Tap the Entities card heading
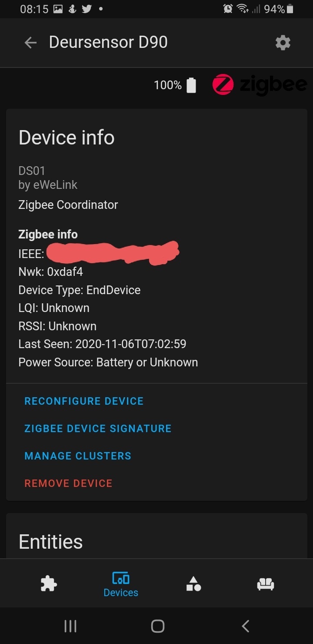This screenshot has height=644, width=313. pos(51,542)
